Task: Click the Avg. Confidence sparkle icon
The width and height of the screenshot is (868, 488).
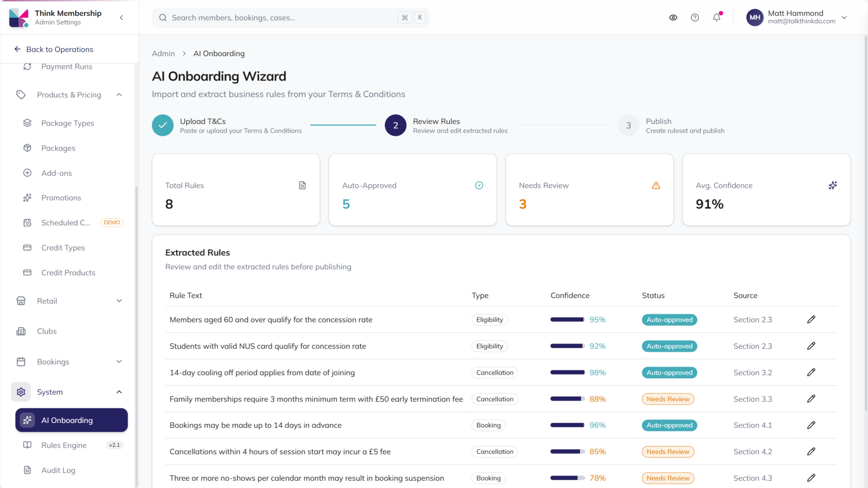Action: coord(833,185)
